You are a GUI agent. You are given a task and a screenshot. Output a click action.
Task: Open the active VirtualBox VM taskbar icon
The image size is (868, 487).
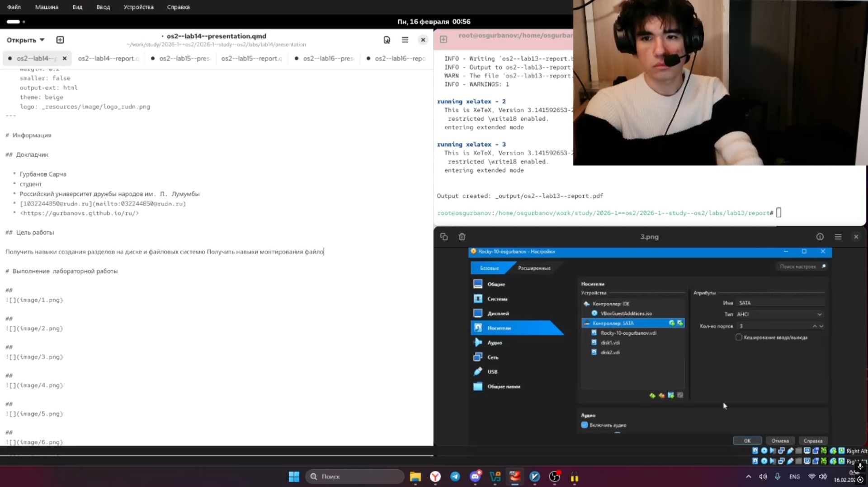[515, 477]
